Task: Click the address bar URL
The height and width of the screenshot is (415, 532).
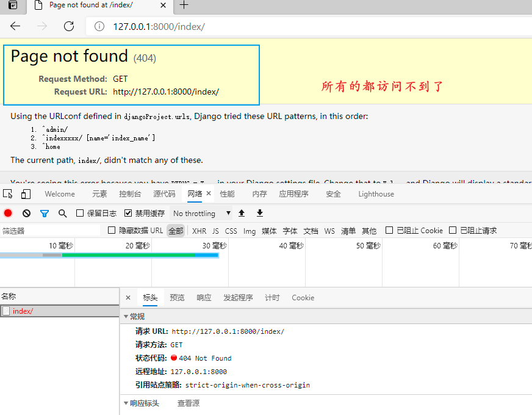Action: click(159, 26)
